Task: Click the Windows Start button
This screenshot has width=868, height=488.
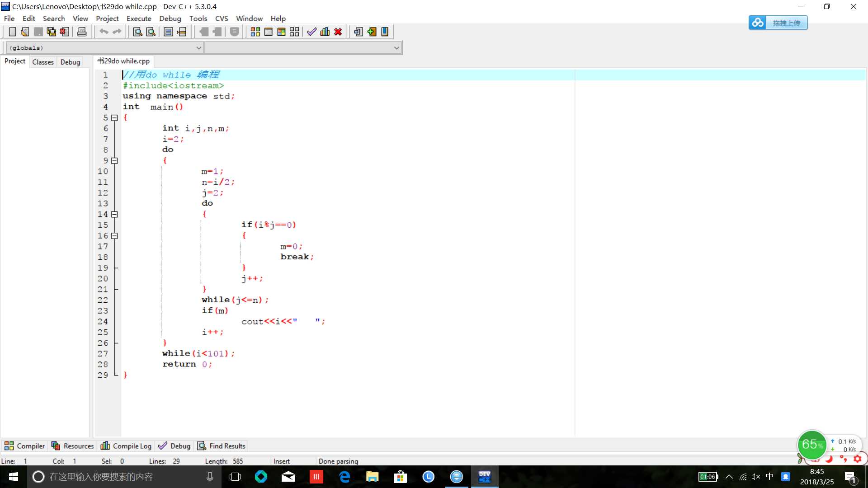Action: coord(14,477)
